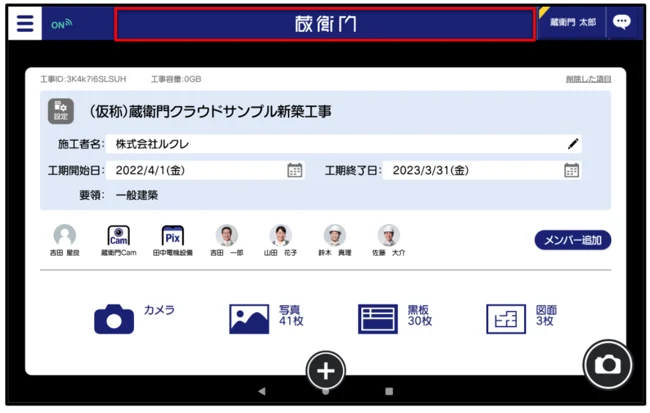Screen dimensions: 650x413
Task: Open the blue camera icon (カメラ)
Action: 114,319
